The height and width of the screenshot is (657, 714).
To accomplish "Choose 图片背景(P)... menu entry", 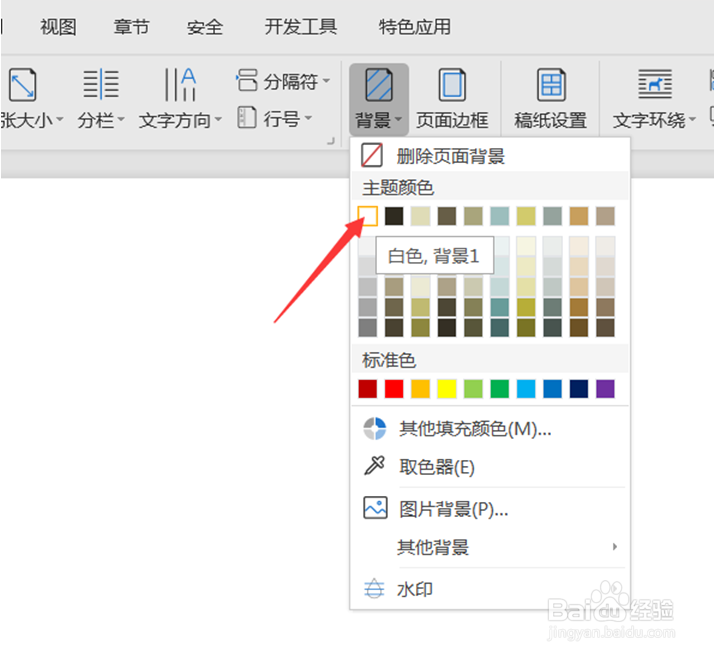I will (x=490, y=509).
